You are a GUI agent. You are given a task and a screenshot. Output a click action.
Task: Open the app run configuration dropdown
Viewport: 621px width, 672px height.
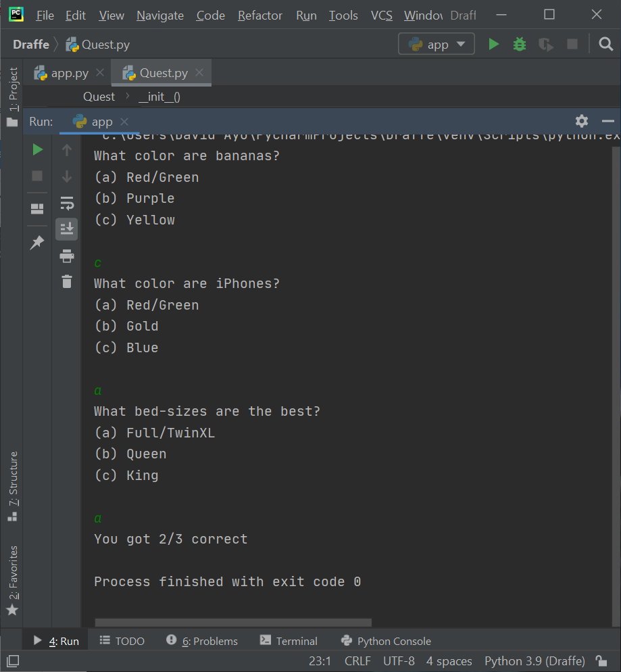[437, 45]
